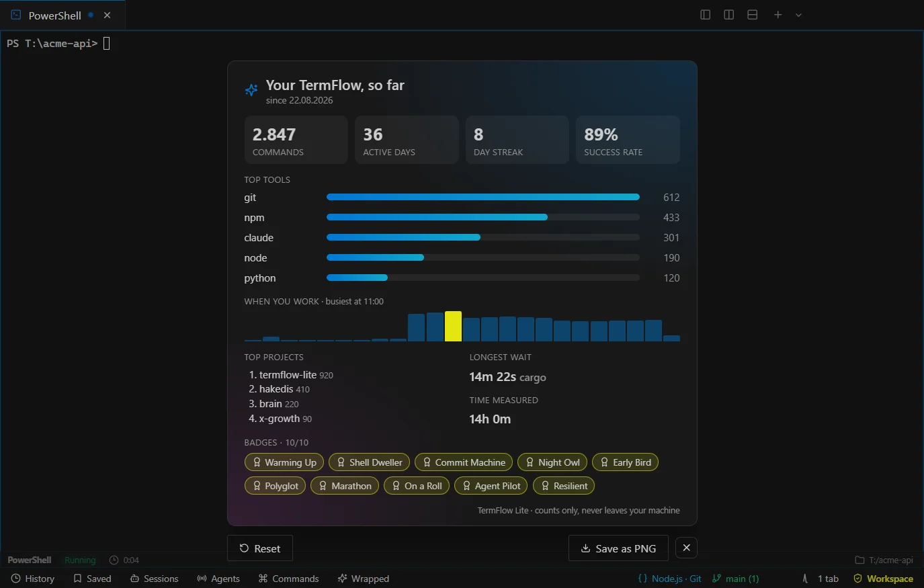Select the Early Bird badge

coord(626,462)
